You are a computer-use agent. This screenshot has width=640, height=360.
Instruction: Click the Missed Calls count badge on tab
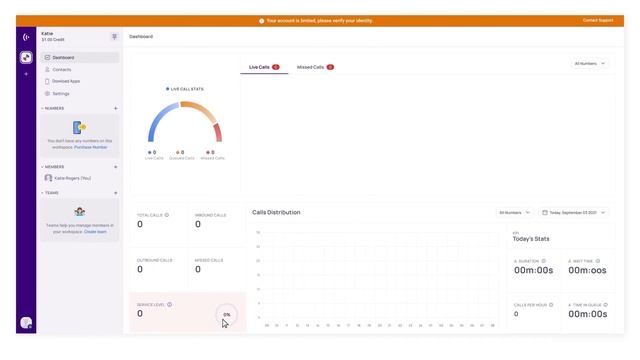pyautogui.click(x=330, y=67)
